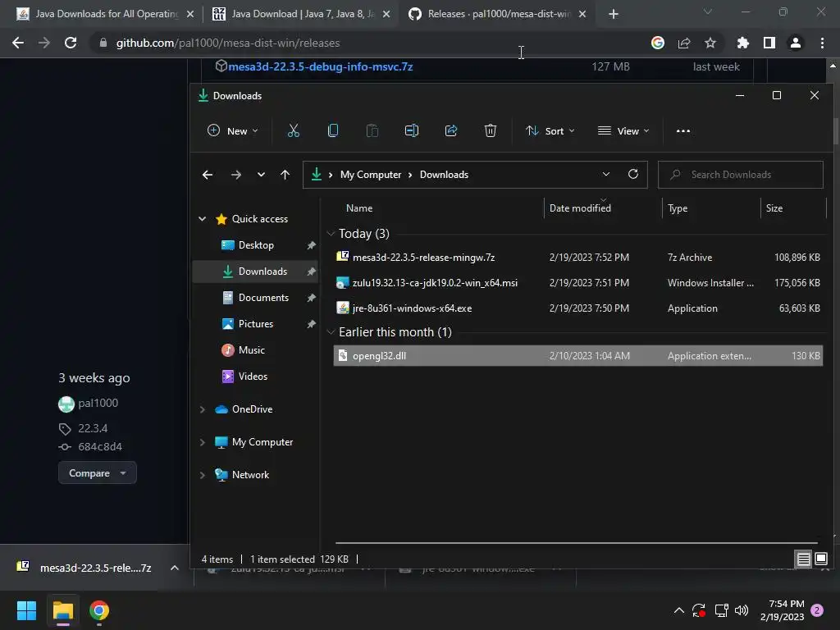Go up one folder level in Explorer
The image size is (840, 630).
point(285,175)
